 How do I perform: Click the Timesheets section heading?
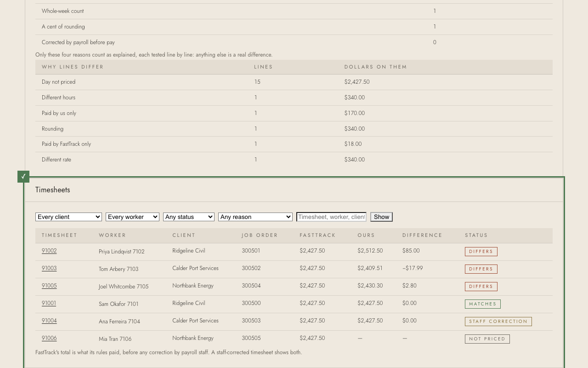53,190
